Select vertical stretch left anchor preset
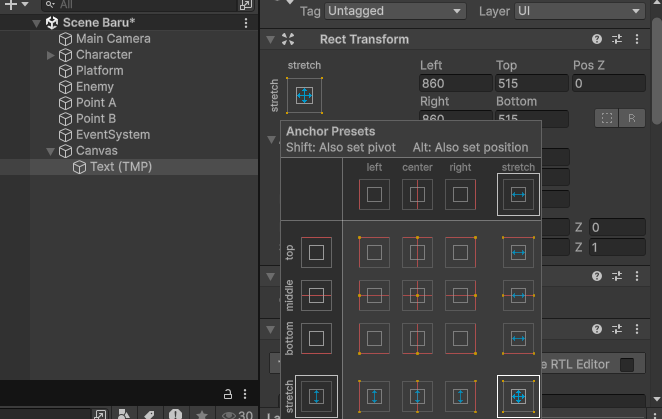The image size is (662, 419). (374, 397)
